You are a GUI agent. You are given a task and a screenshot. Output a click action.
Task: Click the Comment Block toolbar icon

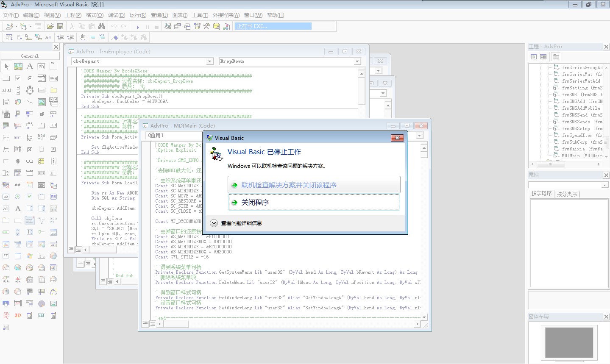click(92, 37)
